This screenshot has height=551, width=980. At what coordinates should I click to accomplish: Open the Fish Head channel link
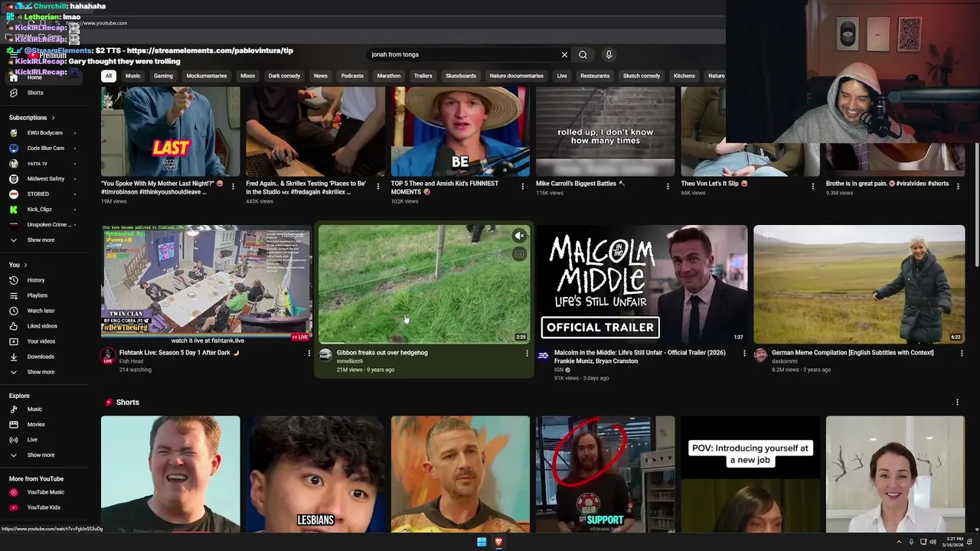tap(131, 361)
